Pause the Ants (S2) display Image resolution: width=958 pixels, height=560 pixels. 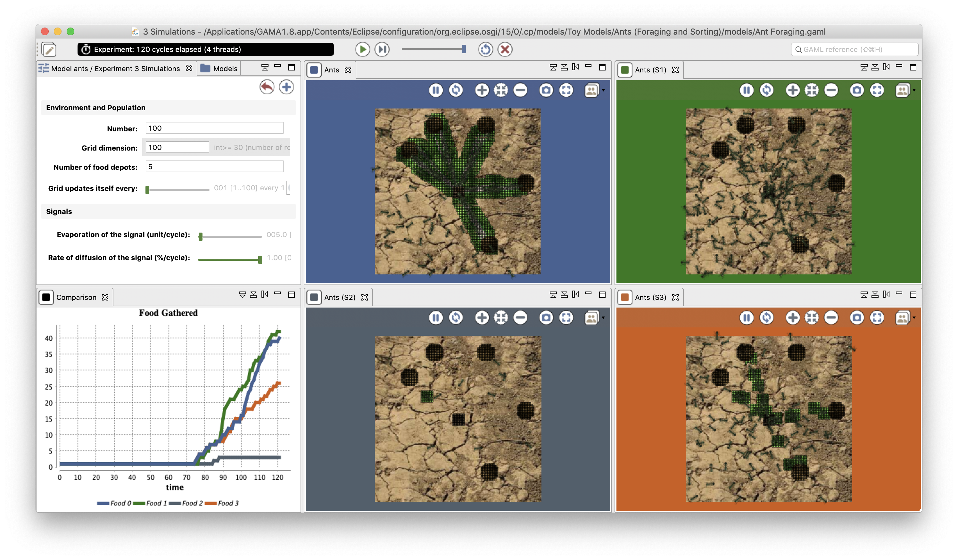pyautogui.click(x=436, y=318)
